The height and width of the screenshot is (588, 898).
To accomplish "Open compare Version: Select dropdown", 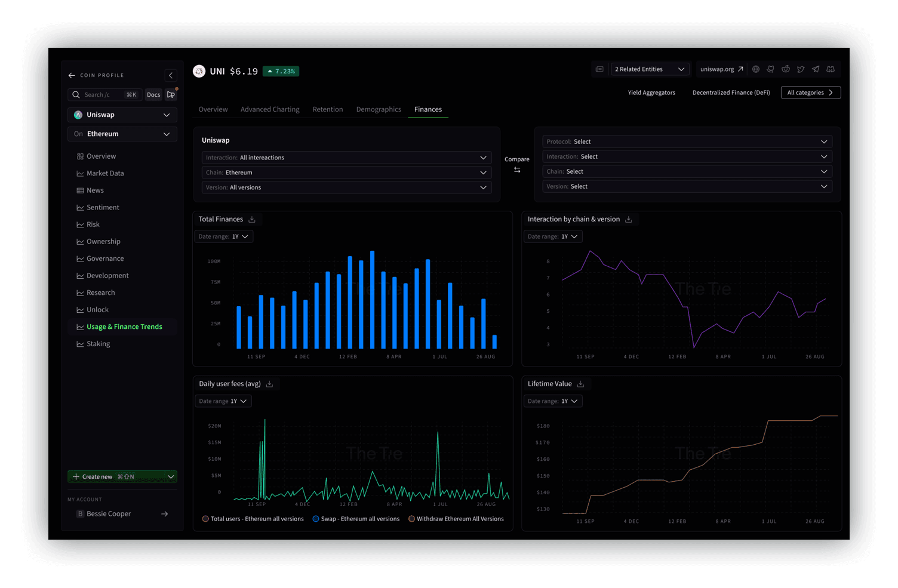I will pyautogui.click(x=687, y=187).
